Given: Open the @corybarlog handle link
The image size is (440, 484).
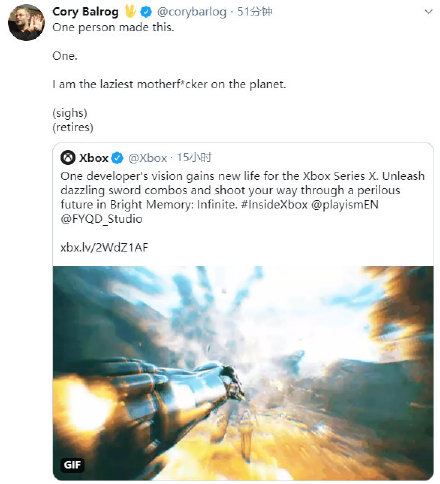Looking at the screenshot, I should (192, 12).
